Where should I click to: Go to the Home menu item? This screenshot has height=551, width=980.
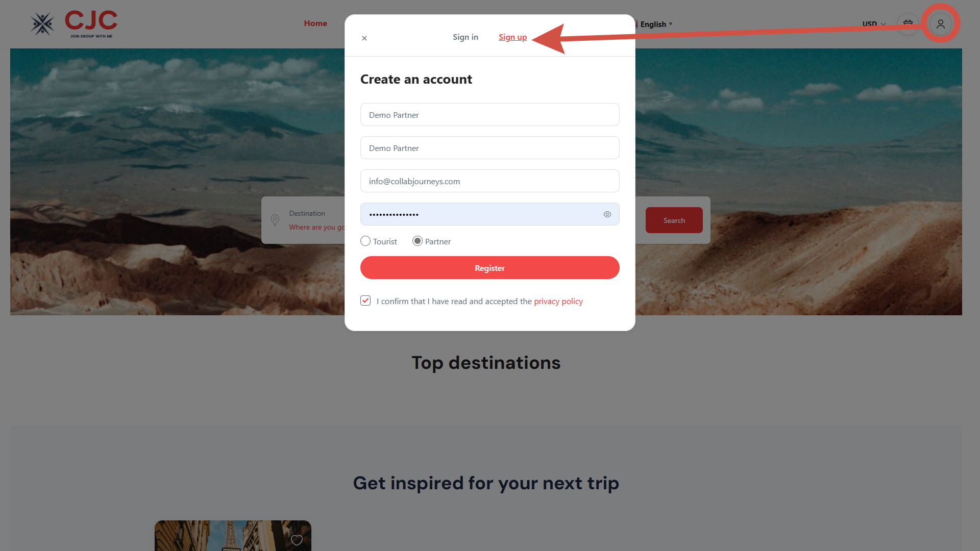tap(315, 23)
